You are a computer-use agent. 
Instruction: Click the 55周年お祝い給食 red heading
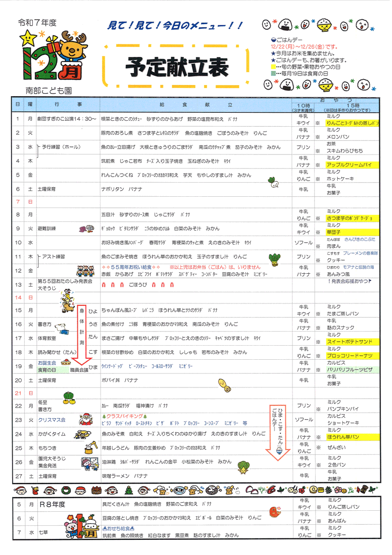point(131,267)
